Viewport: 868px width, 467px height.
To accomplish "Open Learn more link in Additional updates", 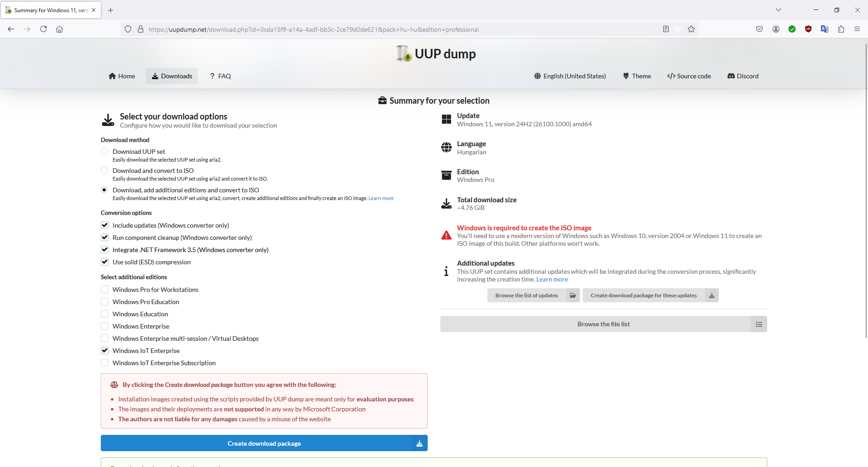I will pyautogui.click(x=552, y=279).
